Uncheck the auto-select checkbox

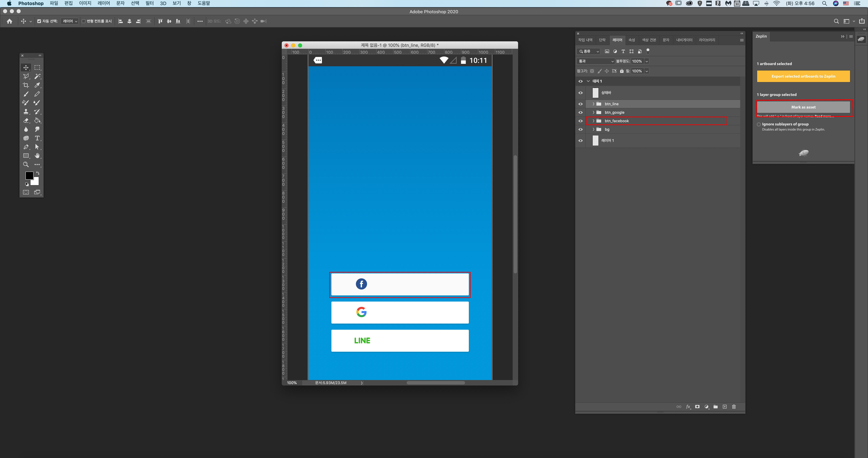39,21
